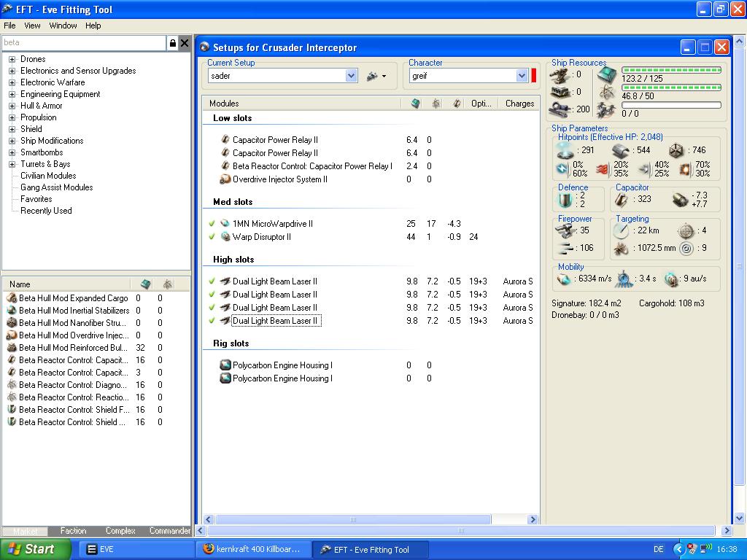Click the powergrid column header icon in Modules
Screen dimensions: 747x560
click(x=436, y=104)
